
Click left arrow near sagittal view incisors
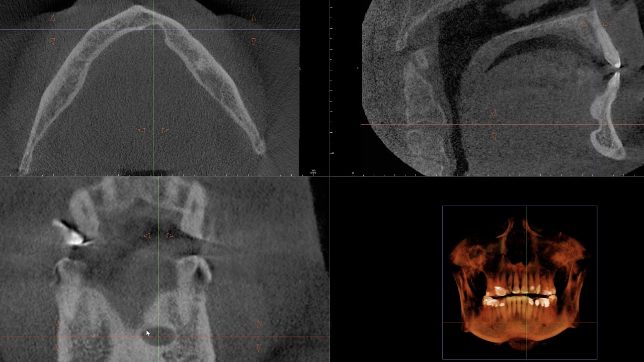pyautogui.click(x=583, y=24)
